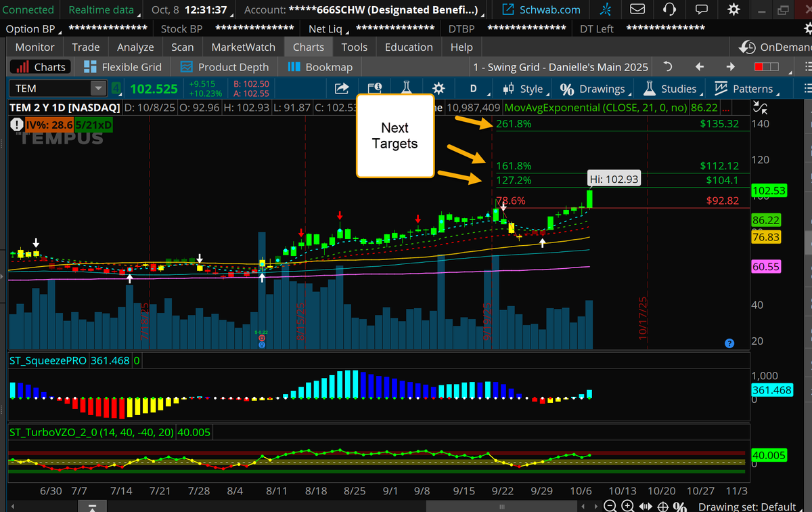Image resolution: width=812 pixels, height=512 pixels.
Task: Switch to the MarketWatch tab
Action: point(243,47)
